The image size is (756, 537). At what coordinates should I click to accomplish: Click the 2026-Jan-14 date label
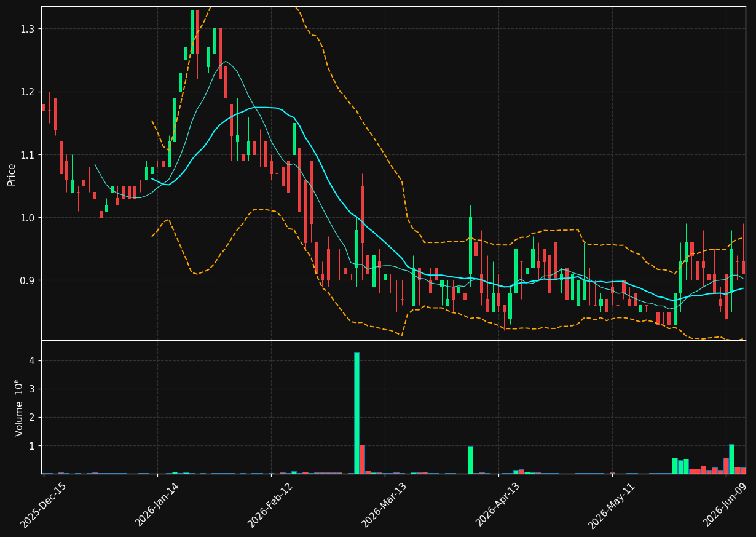(x=157, y=505)
